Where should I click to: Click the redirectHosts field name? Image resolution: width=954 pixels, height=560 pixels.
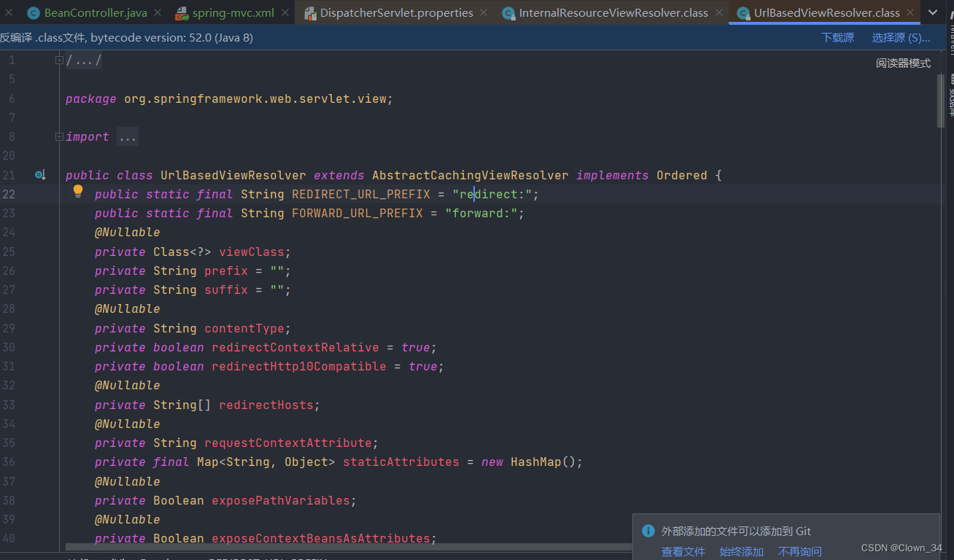266,405
